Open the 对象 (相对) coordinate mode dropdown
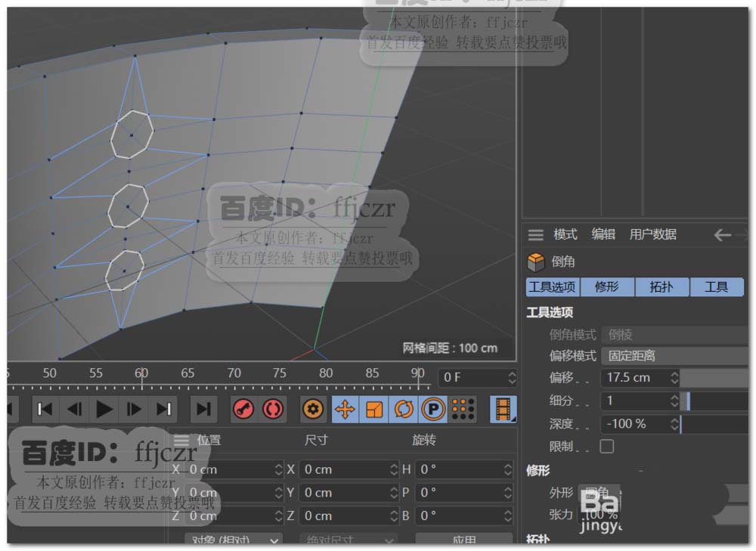Image resolution: width=756 pixels, height=551 pixels. pos(234,539)
